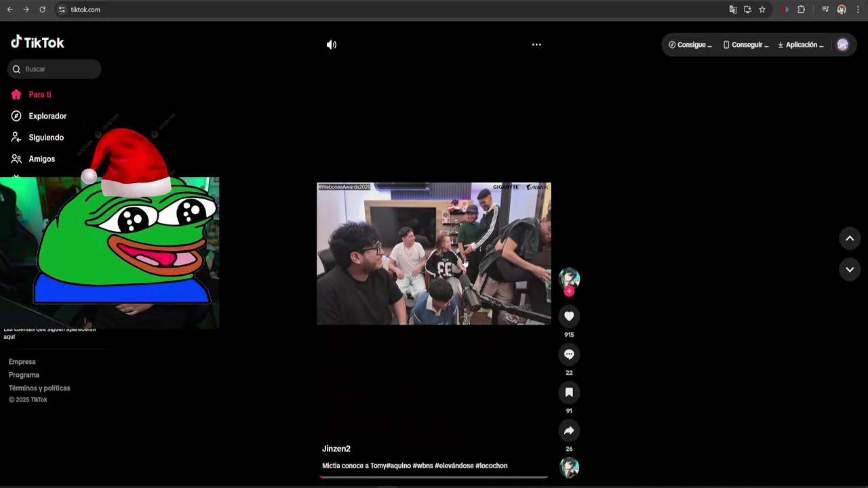
Task: Open the red sound extension icon
Action: point(785,9)
